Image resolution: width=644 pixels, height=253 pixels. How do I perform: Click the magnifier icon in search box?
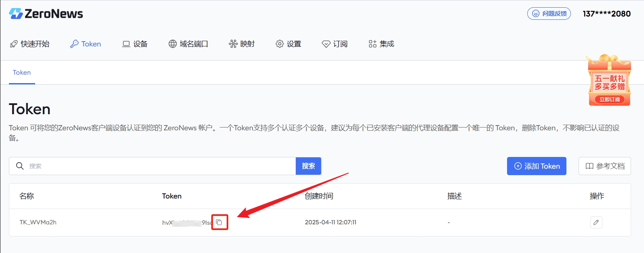[20, 166]
